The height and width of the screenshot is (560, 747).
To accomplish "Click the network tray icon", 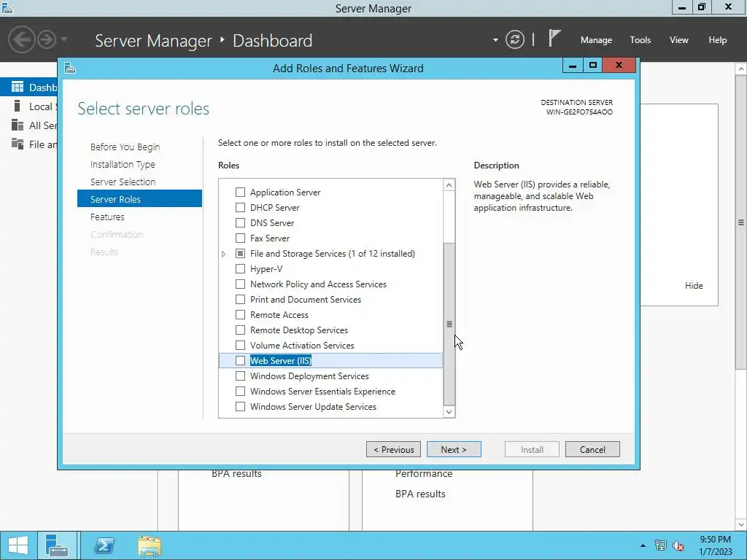I will (660, 545).
